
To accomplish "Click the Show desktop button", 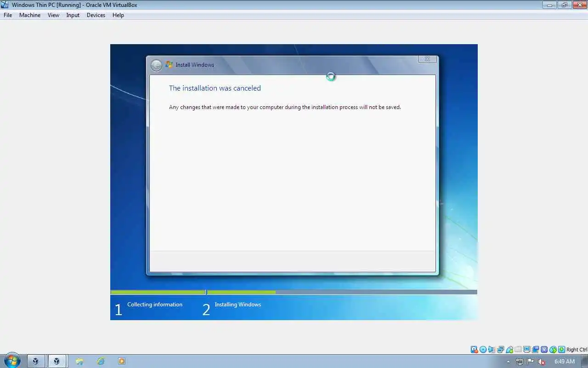I will click(585, 361).
